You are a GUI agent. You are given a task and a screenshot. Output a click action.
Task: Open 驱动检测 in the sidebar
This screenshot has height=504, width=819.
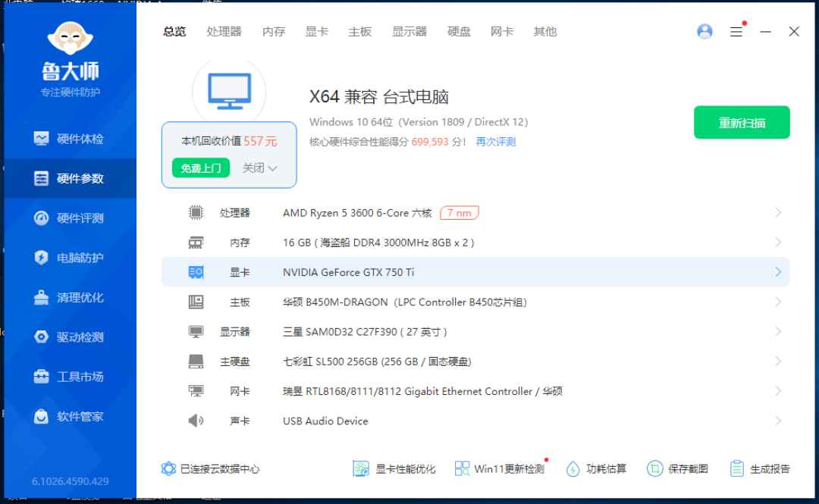[x=70, y=337]
